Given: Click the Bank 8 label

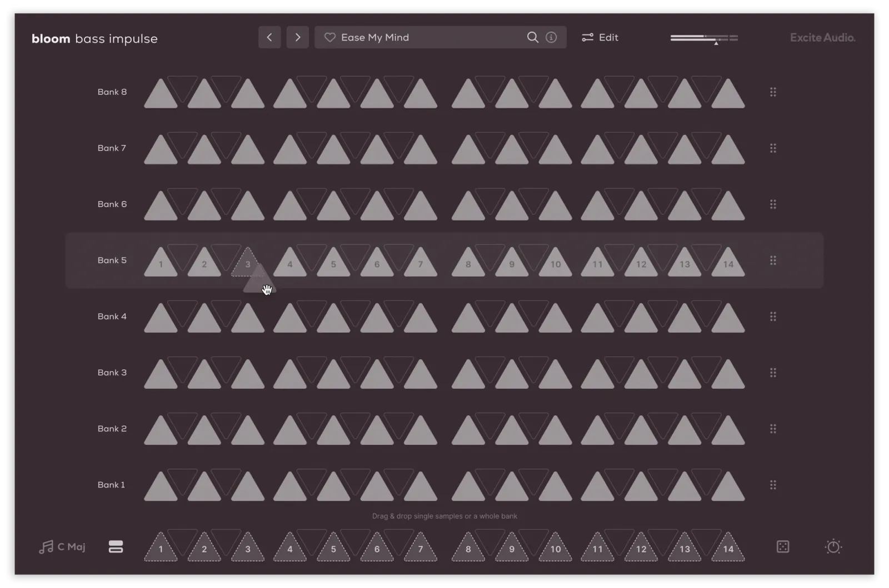Looking at the screenshot, I should tap(112, 92).
